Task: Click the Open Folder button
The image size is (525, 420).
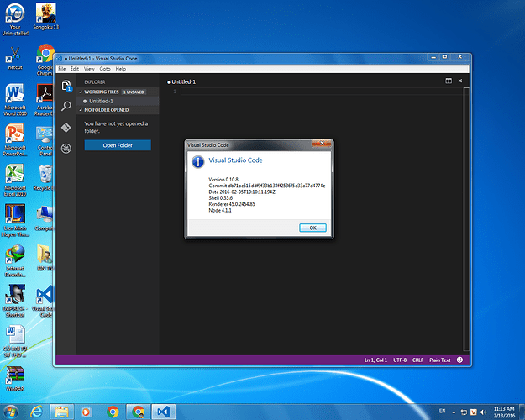Action: coord(118,145)
